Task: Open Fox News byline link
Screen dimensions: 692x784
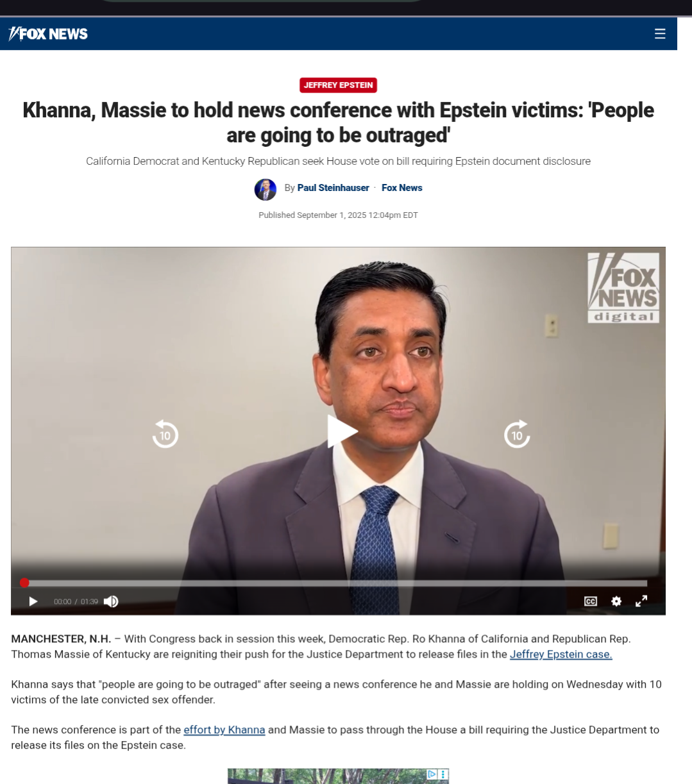Action: tap(401, 188)
